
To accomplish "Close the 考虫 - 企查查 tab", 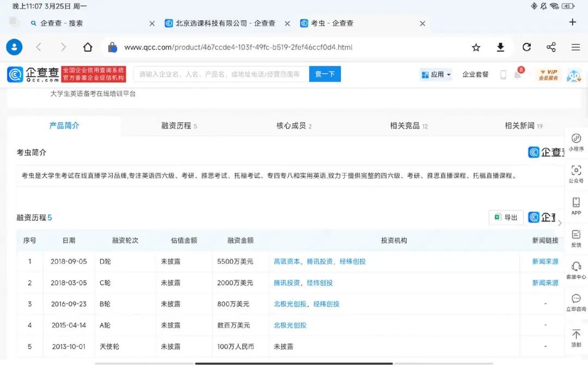I will (x=422, y=23).
